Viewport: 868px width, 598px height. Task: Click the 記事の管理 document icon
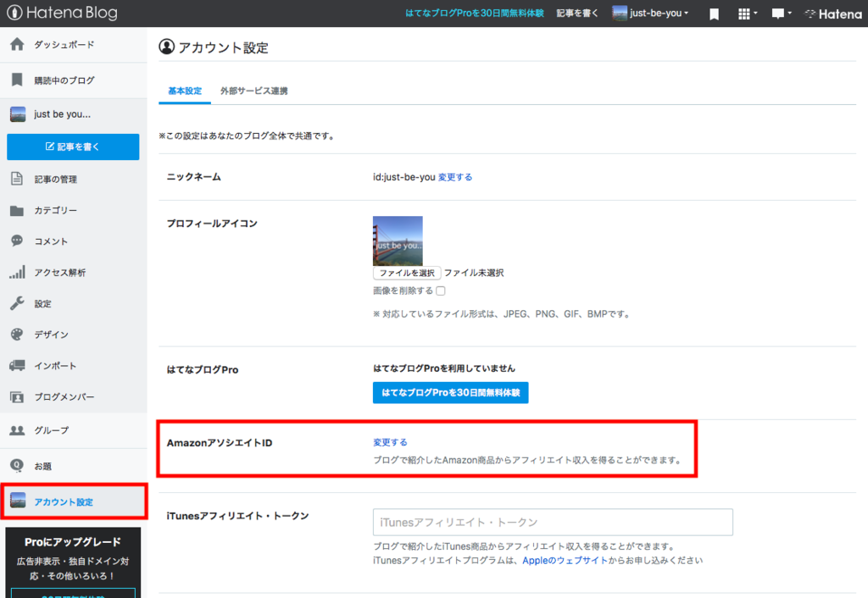click(x=17, y=179)
